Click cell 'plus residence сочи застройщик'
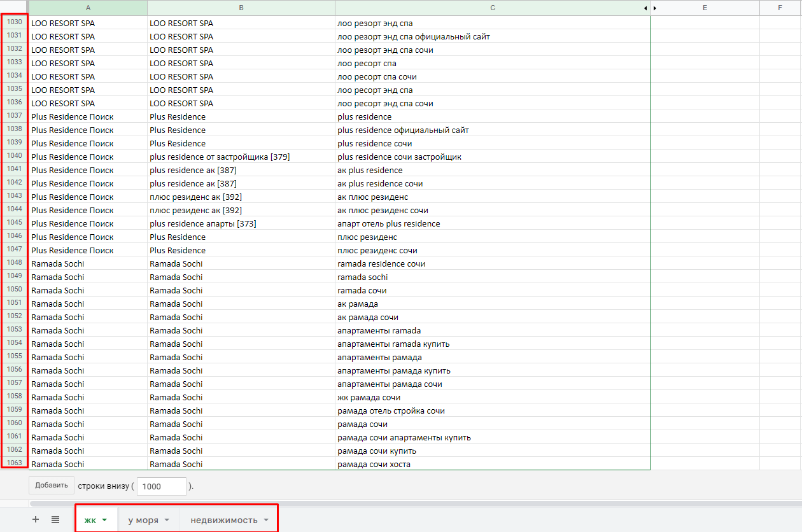802x532 pixels. (x=493, y=157)
